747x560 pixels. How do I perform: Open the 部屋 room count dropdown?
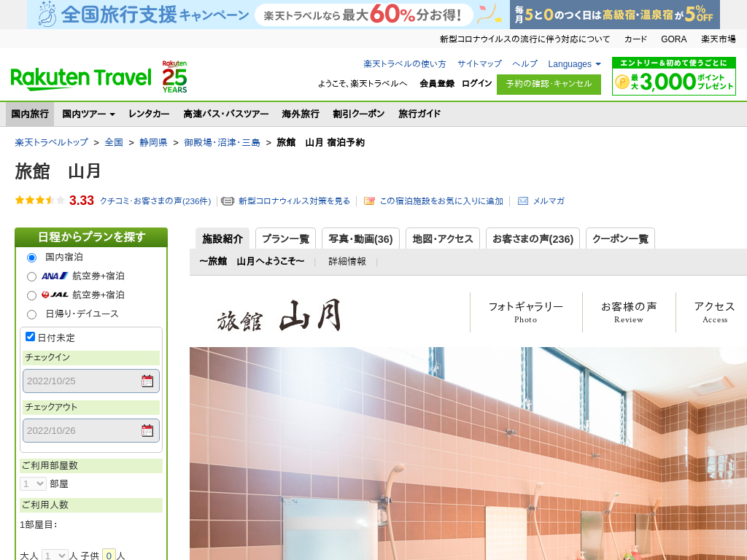tap(33, 484)
